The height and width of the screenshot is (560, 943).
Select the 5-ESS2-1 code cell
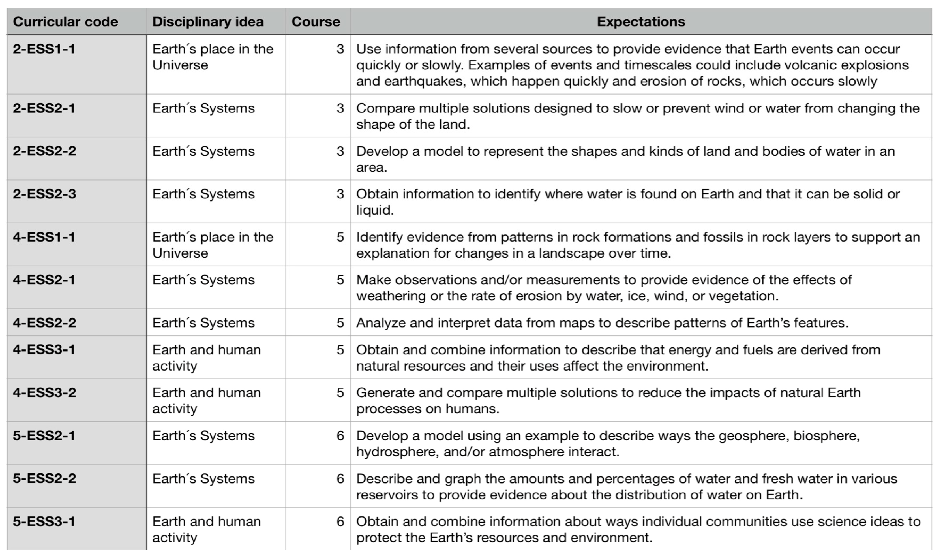[44, 435]
